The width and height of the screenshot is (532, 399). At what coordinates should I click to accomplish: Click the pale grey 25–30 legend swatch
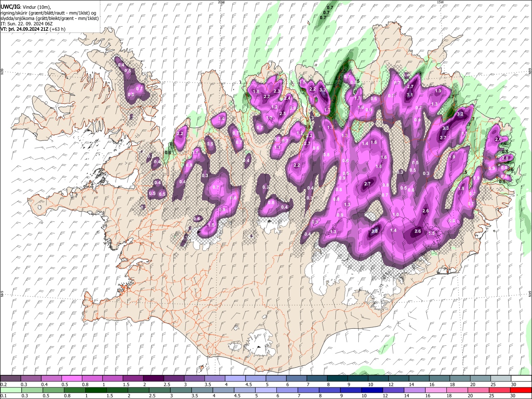500,379
